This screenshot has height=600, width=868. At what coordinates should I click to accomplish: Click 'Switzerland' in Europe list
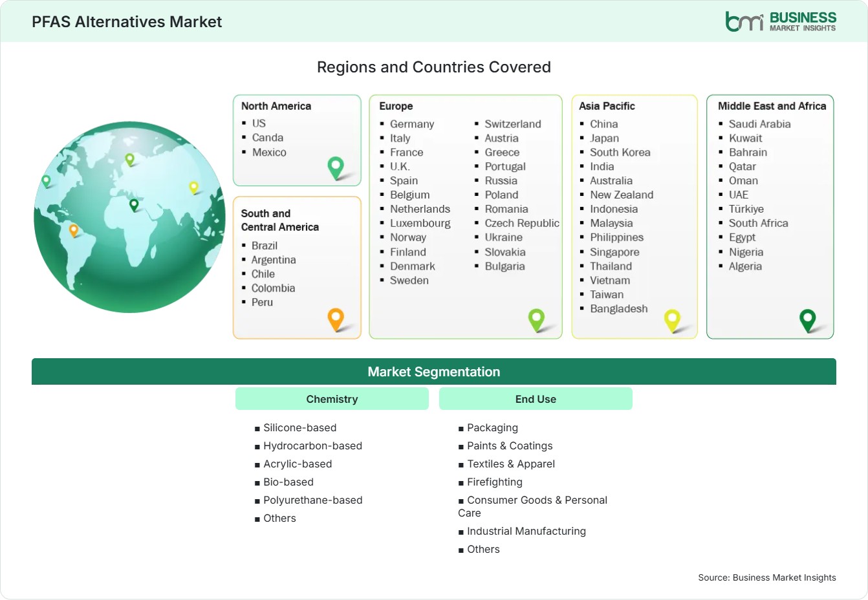[x=513, y=124]
